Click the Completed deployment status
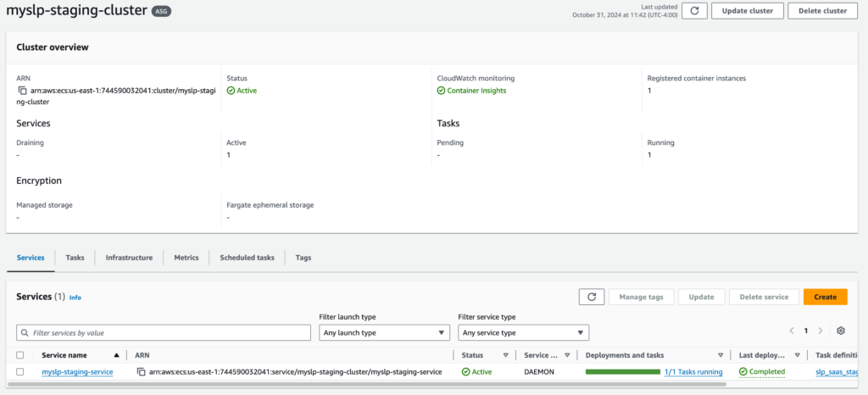Image resolution: width=868 pixels, height=395 pixels. pos(762,372)
